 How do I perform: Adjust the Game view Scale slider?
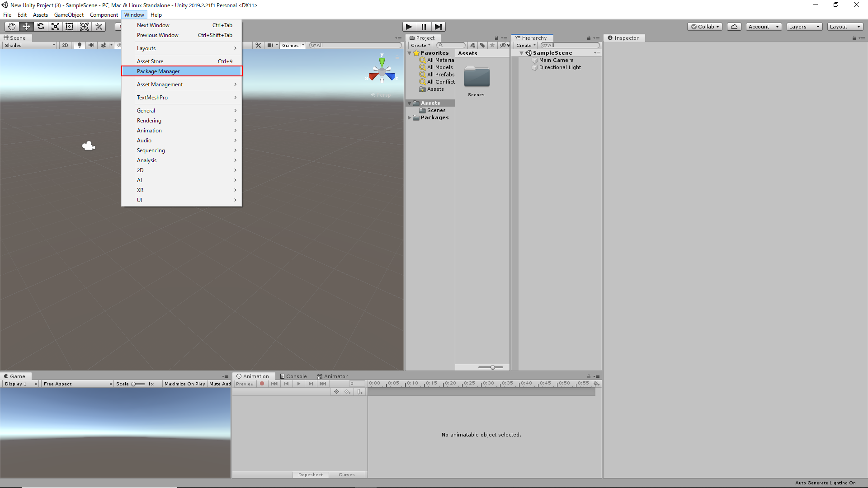(138, 384)
